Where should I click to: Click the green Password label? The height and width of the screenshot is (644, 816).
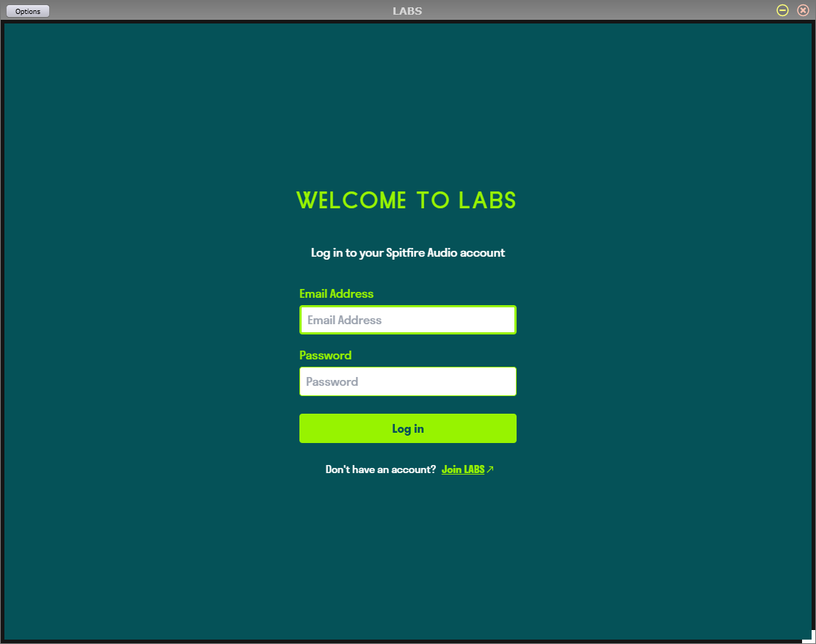pos(325,355)
